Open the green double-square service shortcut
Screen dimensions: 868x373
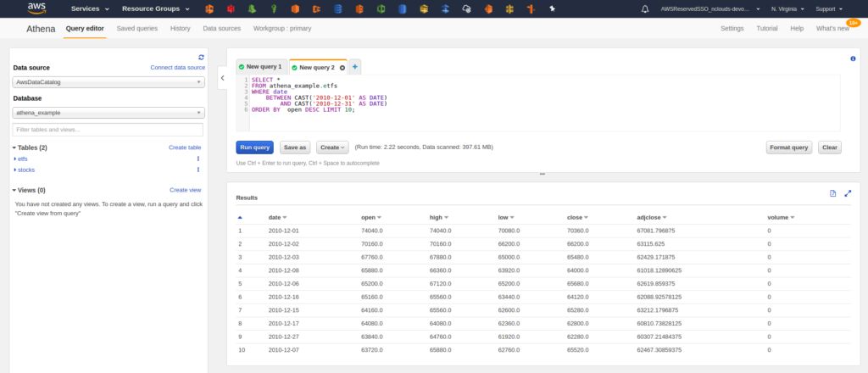click(381, 8)
